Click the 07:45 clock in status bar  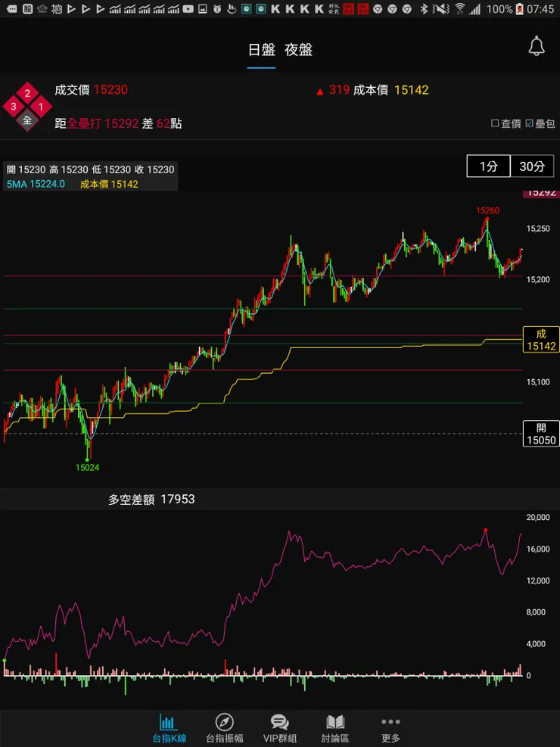(540, 9)
